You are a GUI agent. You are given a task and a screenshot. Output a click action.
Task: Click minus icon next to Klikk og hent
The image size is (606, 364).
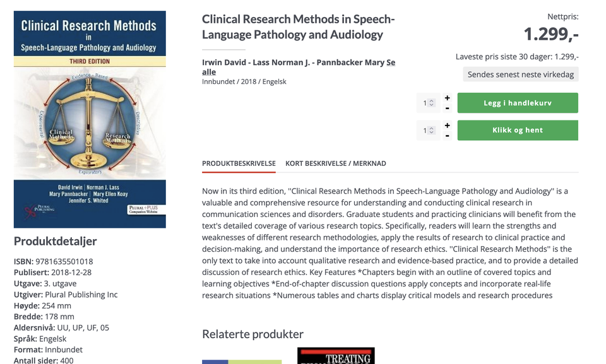pyautogui.click(x=447, y=136)
